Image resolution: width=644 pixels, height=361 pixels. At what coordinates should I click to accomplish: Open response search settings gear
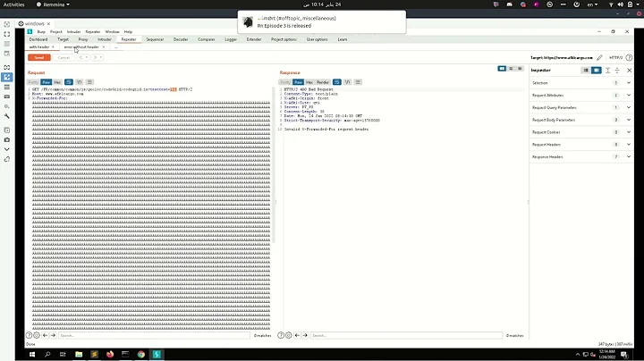(x=288, y=335)
